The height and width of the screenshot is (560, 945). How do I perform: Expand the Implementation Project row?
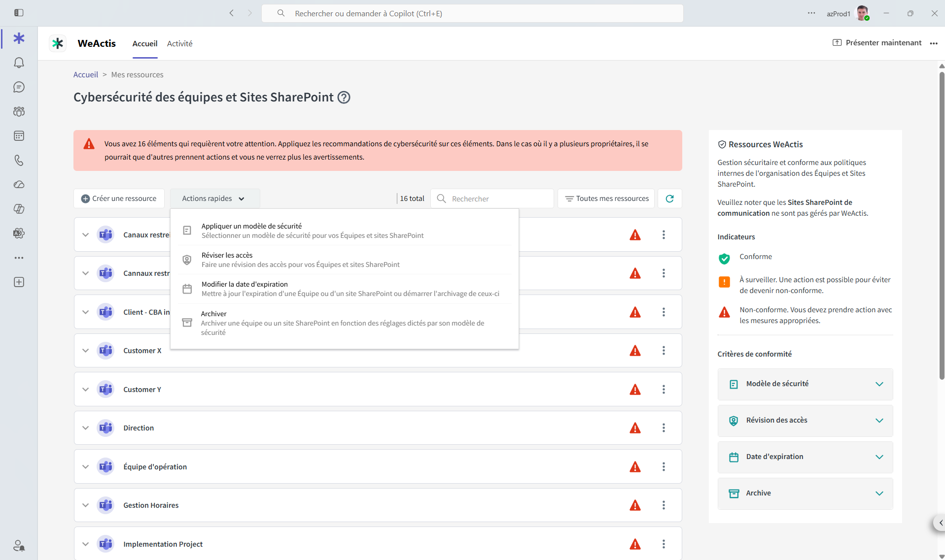click(85, 544)
